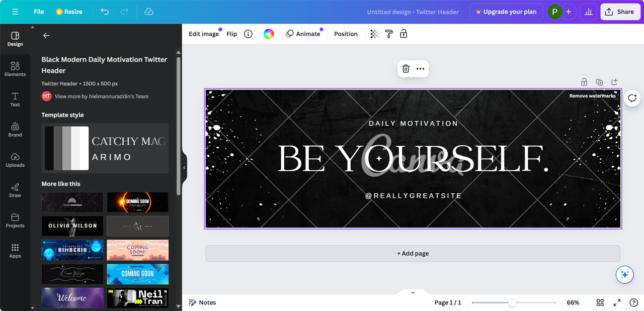Add a comment with the speech bubble icon
The width and height of the screenshot is (644, 311).
(632, 98)
